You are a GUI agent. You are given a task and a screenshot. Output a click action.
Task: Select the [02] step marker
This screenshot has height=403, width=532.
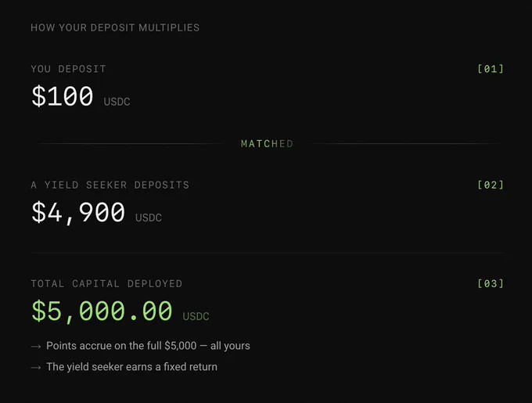point(491,185)
